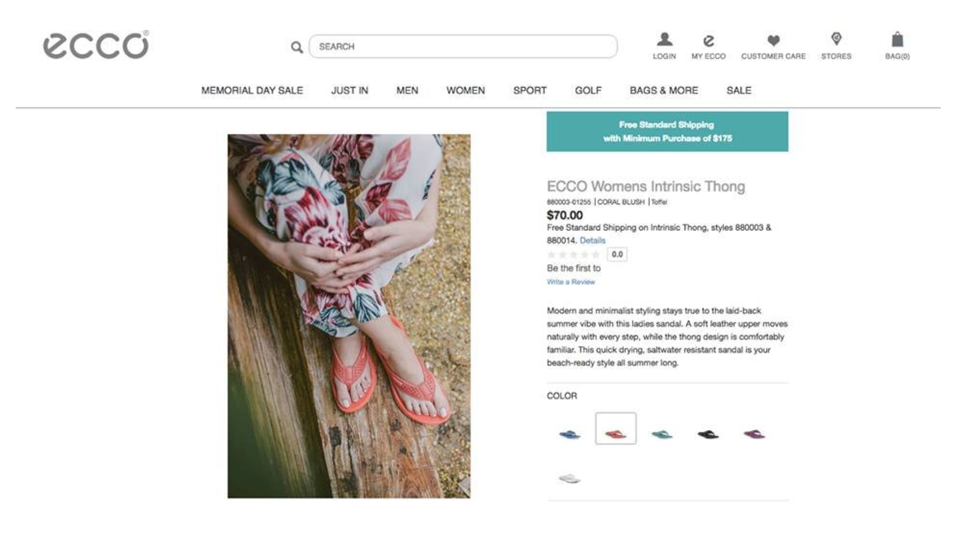This screenshot has height=537, width=980.
Task: Open the Memorial Day Sale menu
Action: tap(252, 90)
